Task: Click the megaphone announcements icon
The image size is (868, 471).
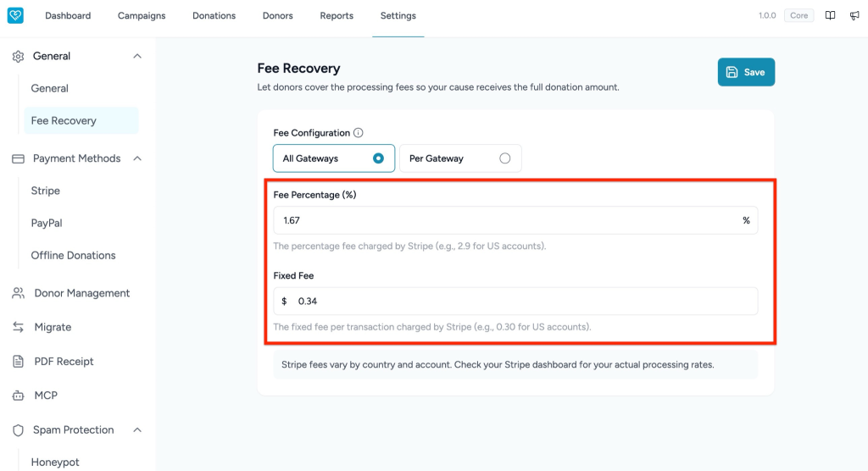Action: [854, 15]
